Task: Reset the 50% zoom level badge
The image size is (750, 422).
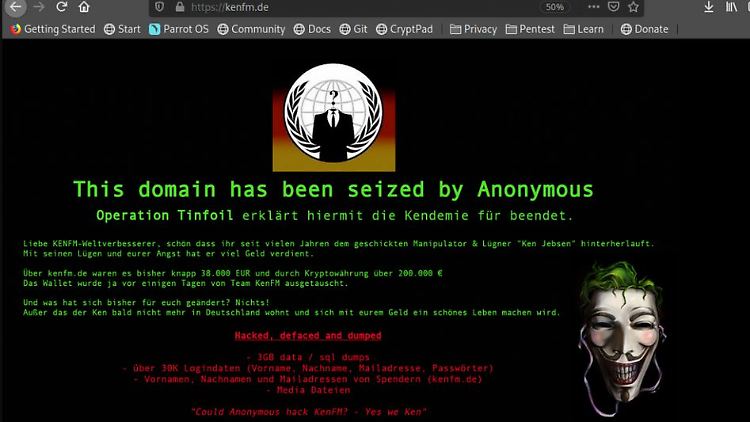Action: pyautogui.click(x=554, y=7)
